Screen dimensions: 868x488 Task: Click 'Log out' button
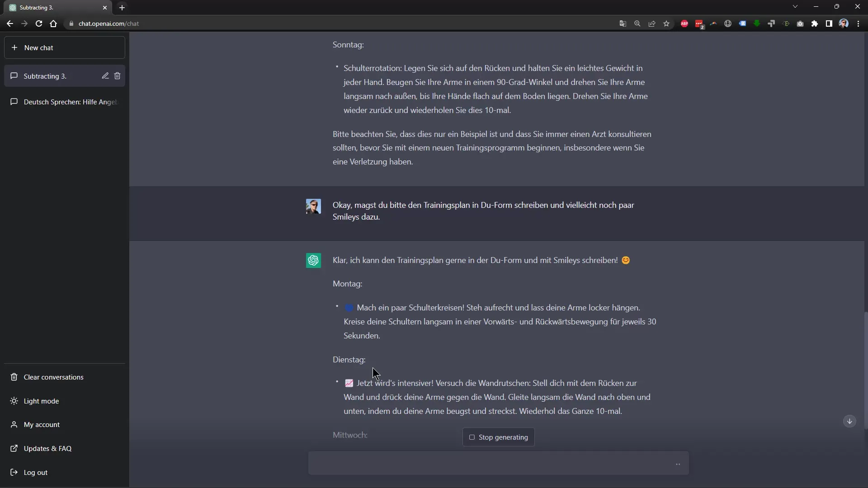[35, 472]
